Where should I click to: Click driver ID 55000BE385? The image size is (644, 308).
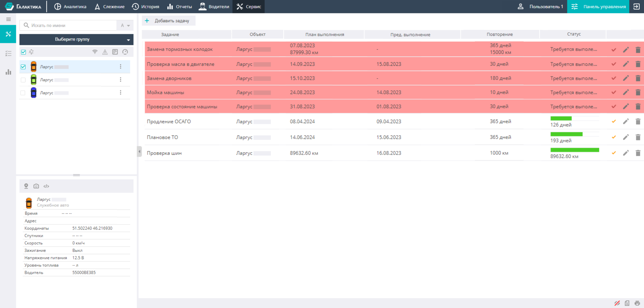(84, 273)
